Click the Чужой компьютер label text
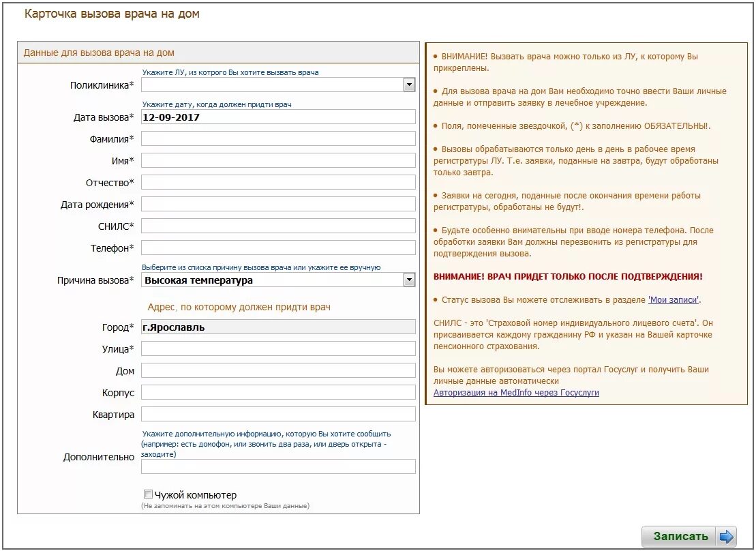This screenshot has height=551, width=756. pyautogui.click(x=196, y=495)
